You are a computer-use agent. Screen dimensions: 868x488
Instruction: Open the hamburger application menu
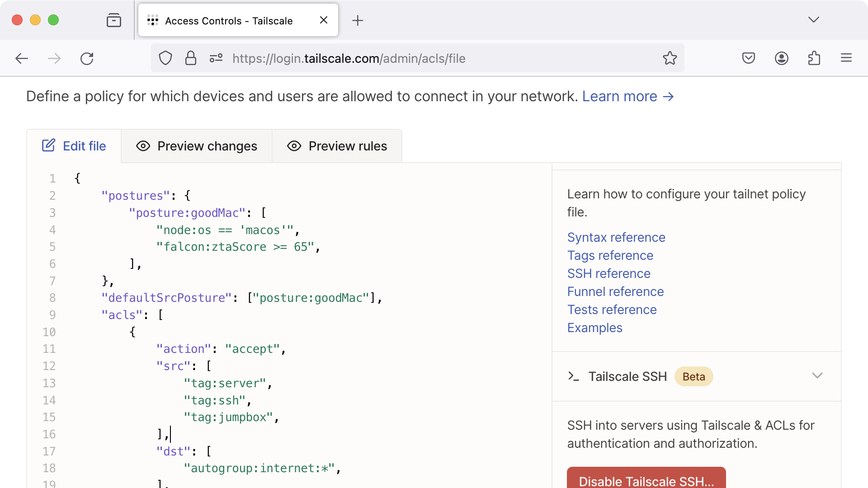846,58
